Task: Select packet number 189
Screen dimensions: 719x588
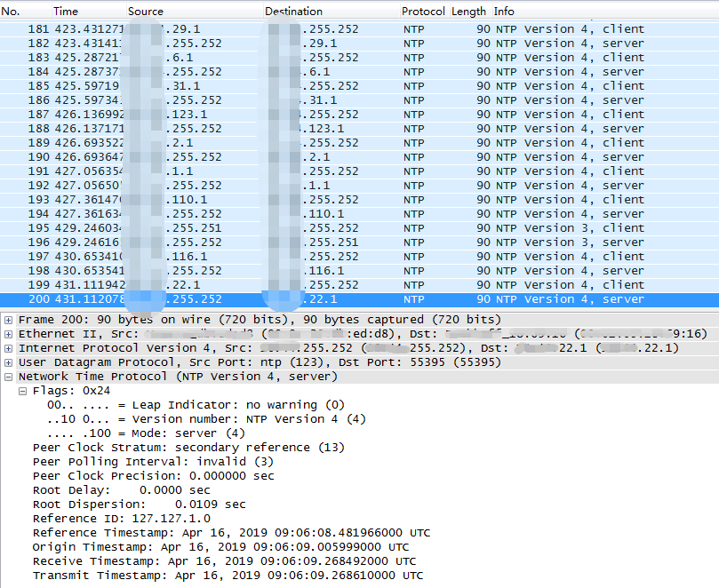Action: (359, 142)
